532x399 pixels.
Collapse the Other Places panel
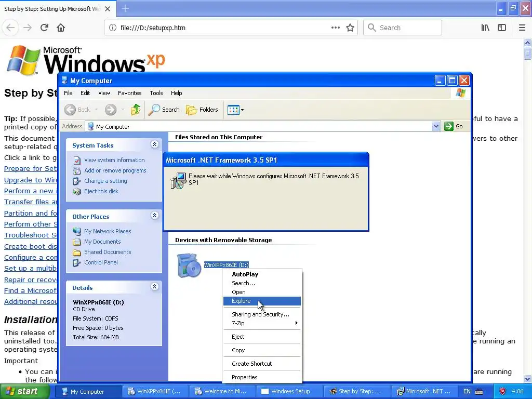tap(154, 216)
